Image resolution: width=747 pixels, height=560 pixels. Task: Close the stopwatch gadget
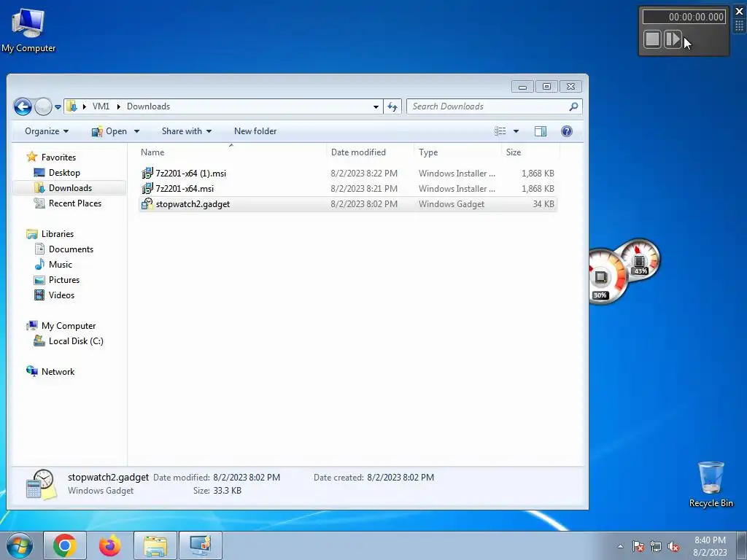point(740,11)
